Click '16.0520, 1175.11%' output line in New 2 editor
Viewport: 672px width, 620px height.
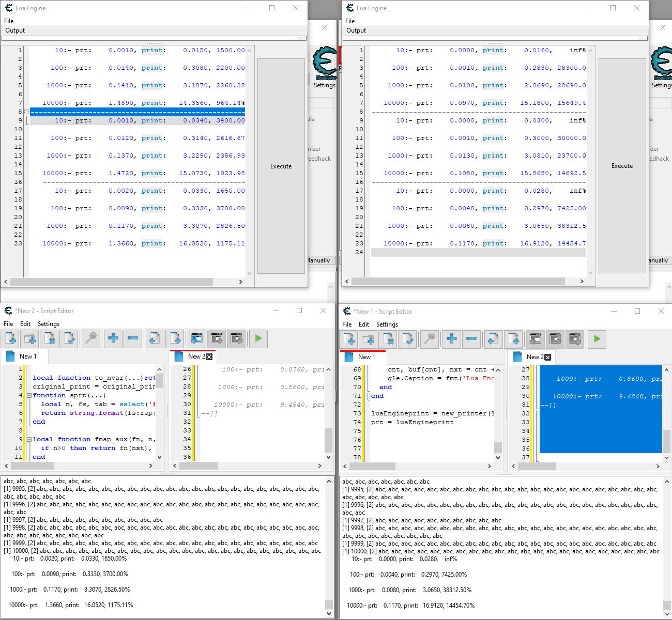(x=71, y=605)
